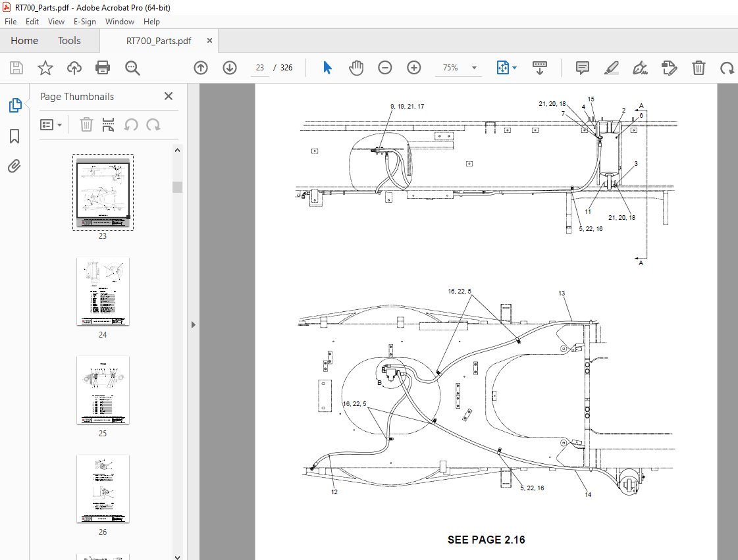Activate the Selection arrow tool
Image resolution: width=738 pixels, height=560 pixels.
coord(327,68)
